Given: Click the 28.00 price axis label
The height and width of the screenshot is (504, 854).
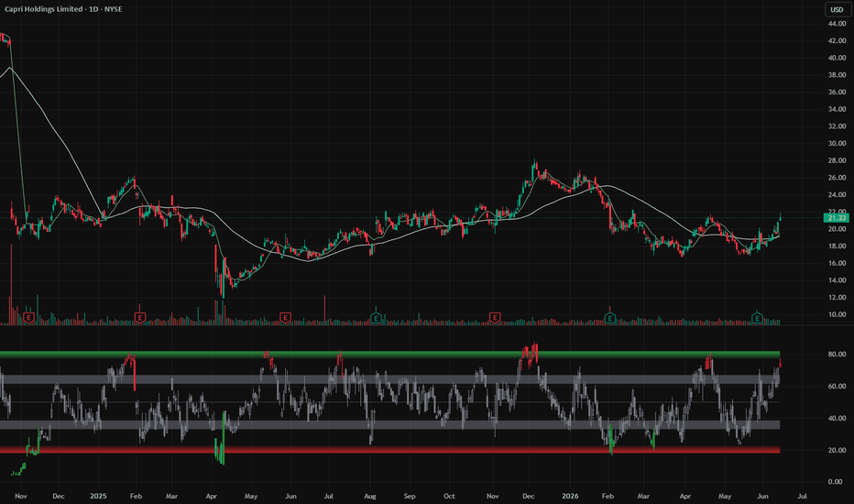Looking at the screenshot, I should coord(837,160).
